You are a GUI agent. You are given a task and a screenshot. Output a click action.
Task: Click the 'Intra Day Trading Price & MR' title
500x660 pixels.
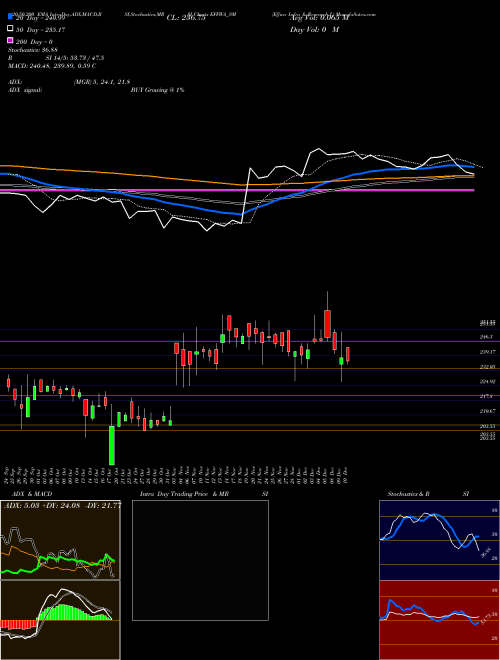pyautogui.click(x=184, y=494)
